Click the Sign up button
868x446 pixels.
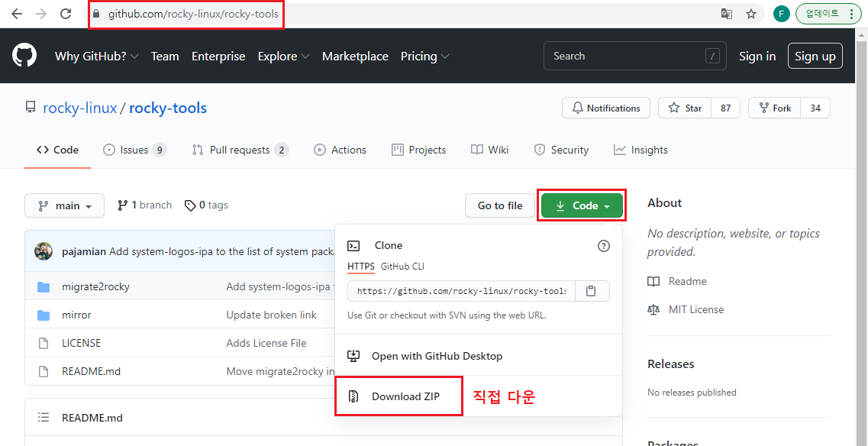coord(815,56)
